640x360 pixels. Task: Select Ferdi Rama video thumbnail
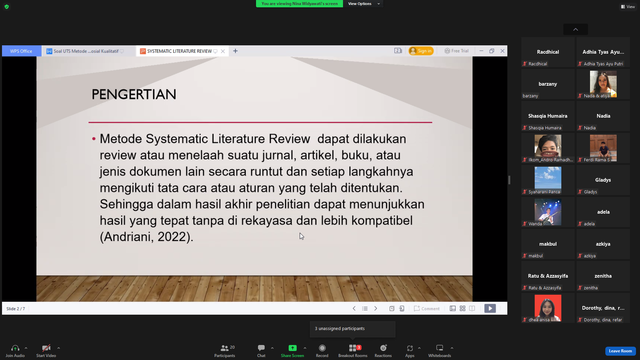pos(603,148)
